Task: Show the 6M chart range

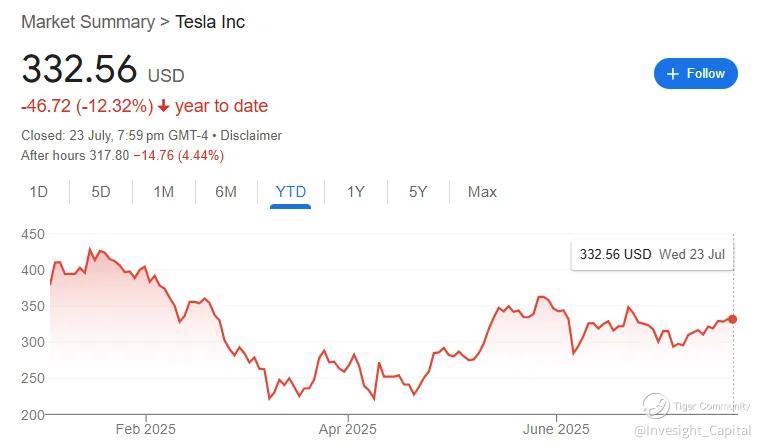Action: [226, 192]
